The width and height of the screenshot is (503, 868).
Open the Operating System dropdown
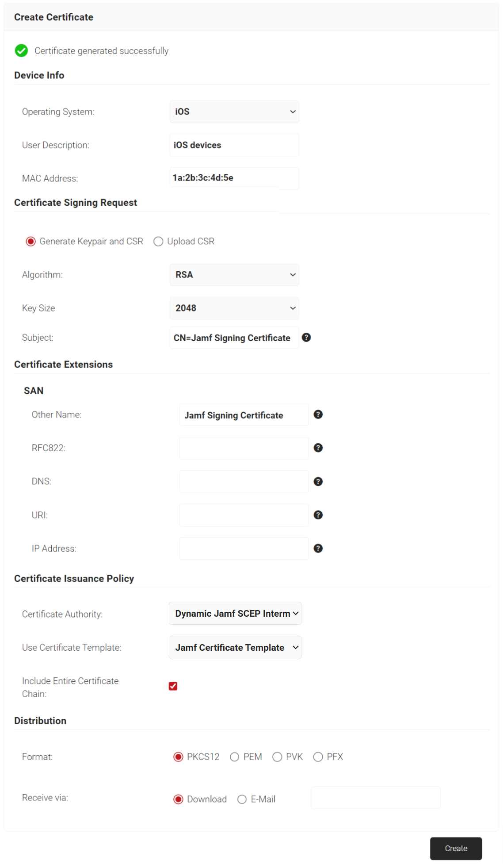tap(234, 111)
